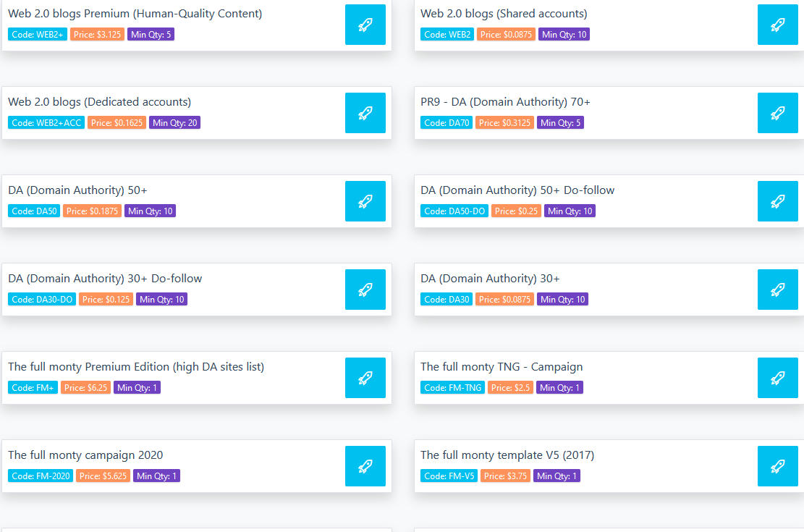Launch The full monty campaign 2020 rocket

click(x=365, y=466)
